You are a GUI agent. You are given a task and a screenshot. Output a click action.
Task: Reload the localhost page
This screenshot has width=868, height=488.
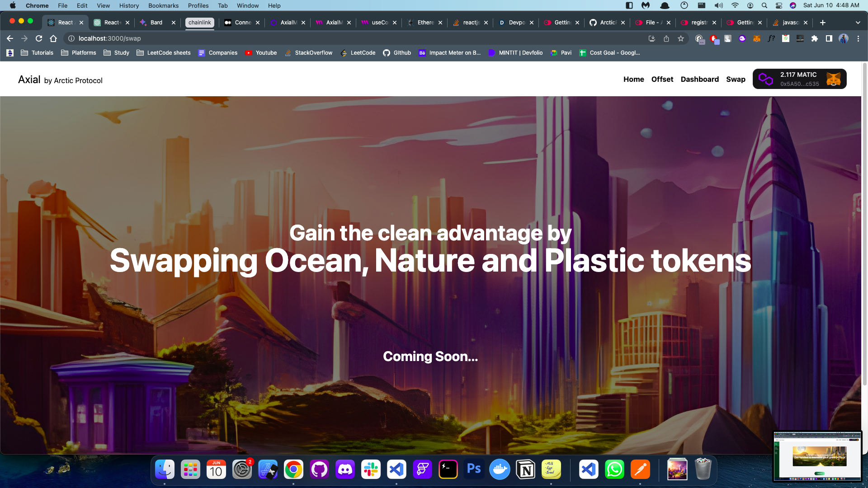(x=39, y=38)
